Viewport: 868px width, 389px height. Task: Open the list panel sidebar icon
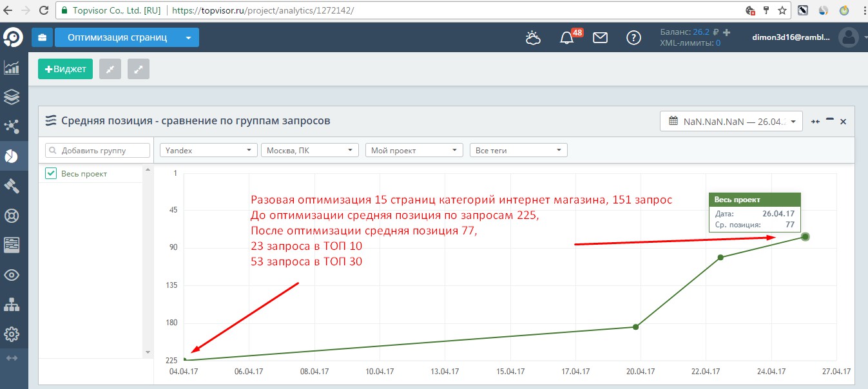12,245
